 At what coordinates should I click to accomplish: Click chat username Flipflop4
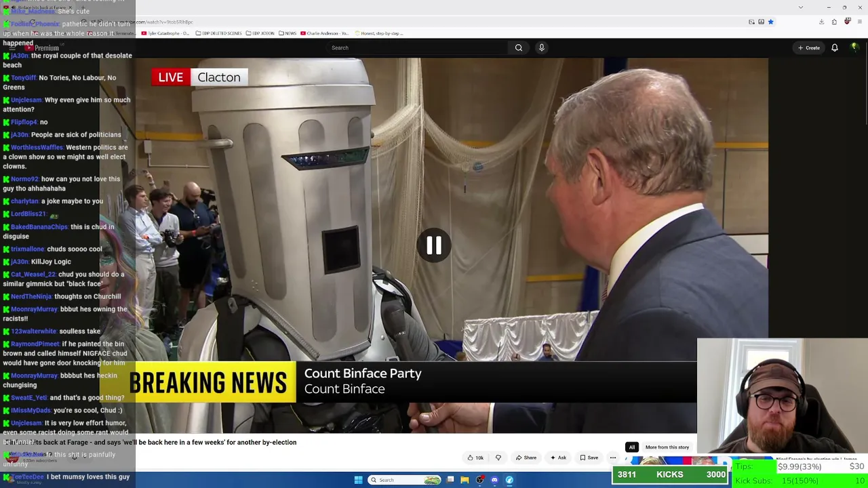coord(24,122)
